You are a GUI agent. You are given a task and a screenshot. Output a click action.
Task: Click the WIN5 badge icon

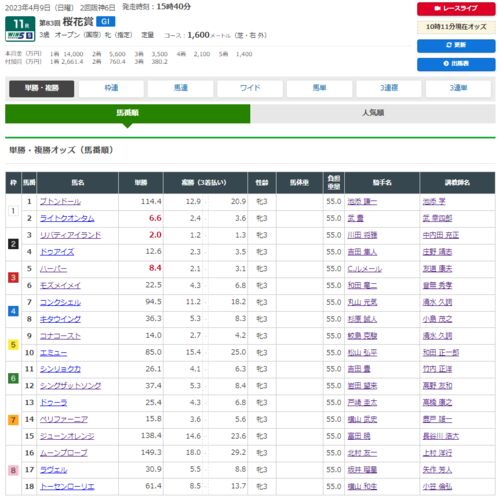(x=20, y=36)
